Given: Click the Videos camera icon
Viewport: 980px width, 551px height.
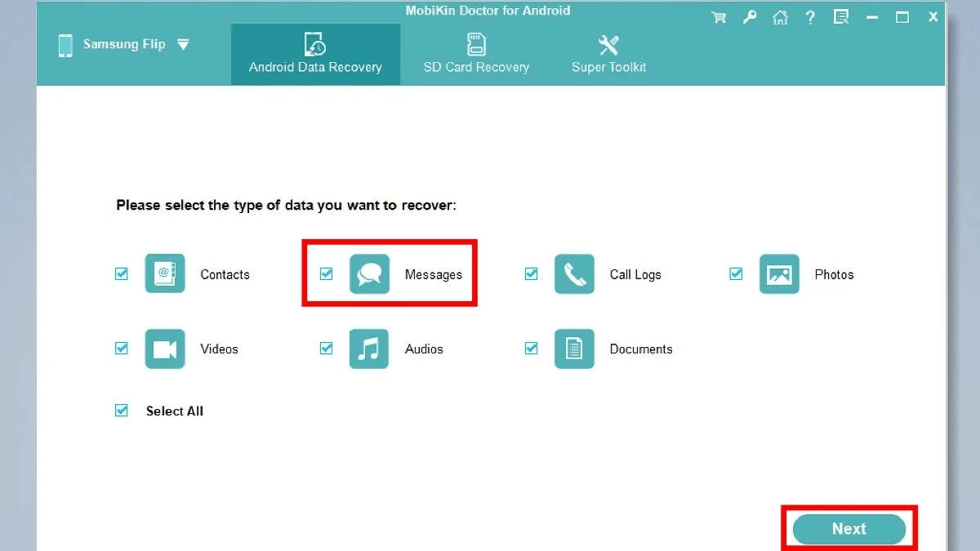Looking at the screenshot, I should pos(165,349).
